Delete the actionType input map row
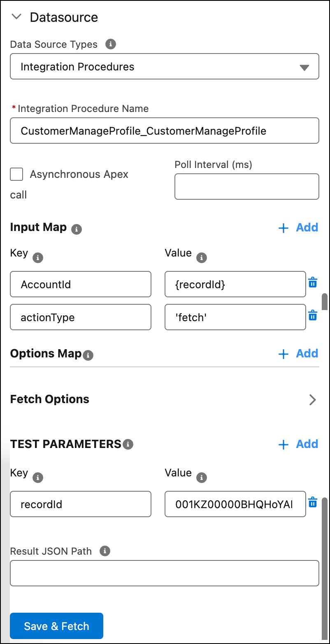The height and width of the screenshot is (644, 330). pos(313,315)
